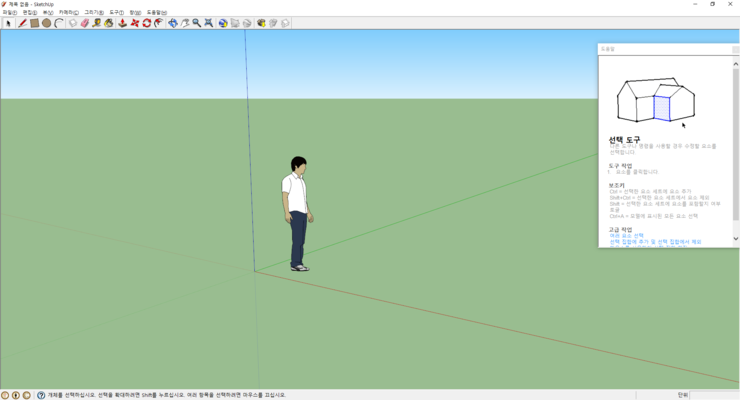Restore the SketchUp window size
The height and width of the screenshot is (400, 740).
click(713, 4)
